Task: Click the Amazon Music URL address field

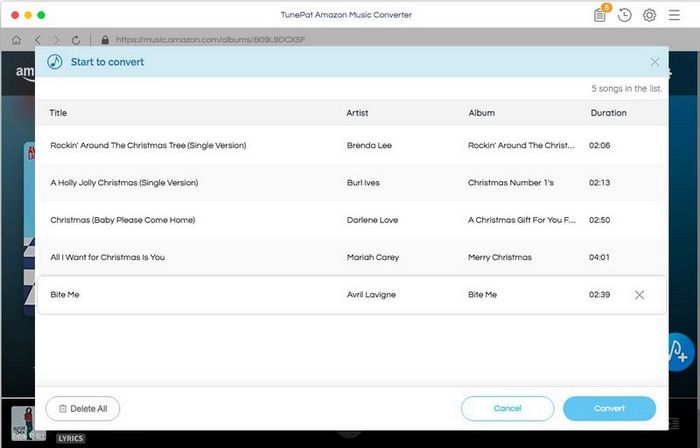Action: [x=210, y=40]
